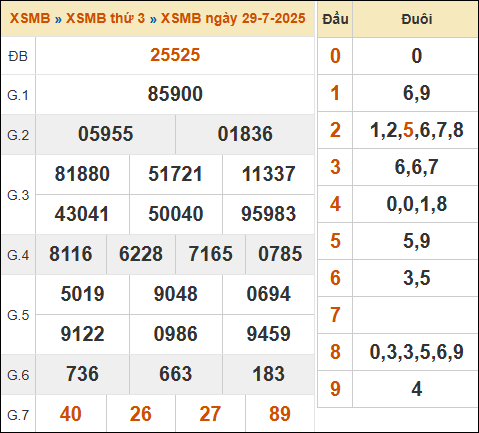
Task: Select G.1 prize number 85900
Action: tap(175, 94)
